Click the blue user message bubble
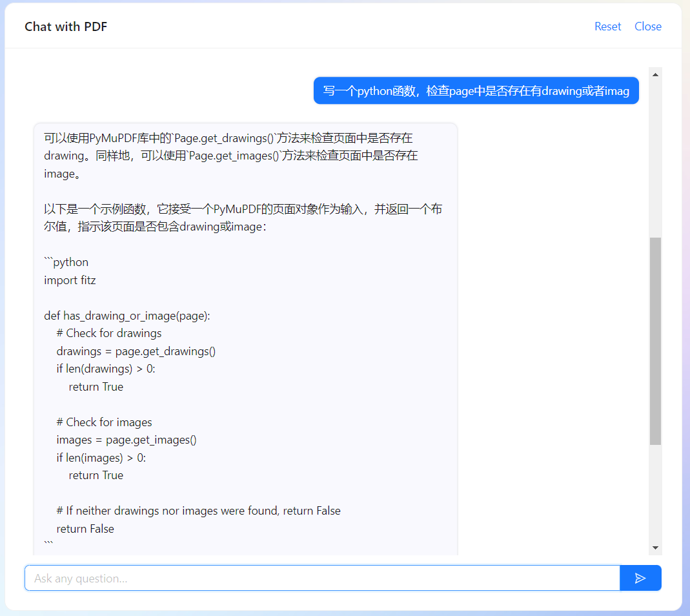This screenshot has height=616, width=690. [476, 90]
